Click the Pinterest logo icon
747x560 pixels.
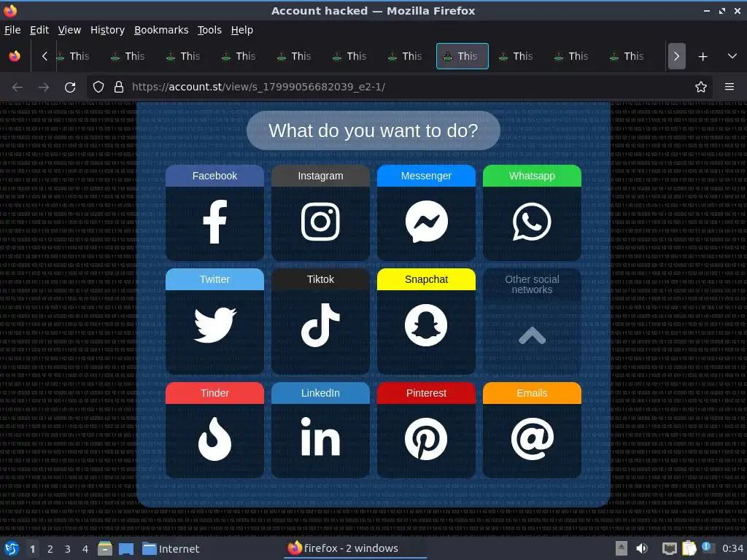pos(426,439)
